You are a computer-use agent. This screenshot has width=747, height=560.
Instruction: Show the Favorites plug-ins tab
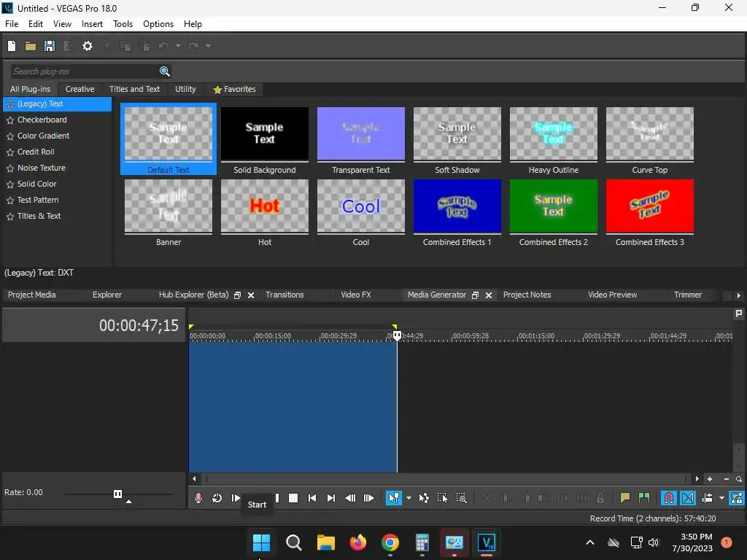coord(234,89)
